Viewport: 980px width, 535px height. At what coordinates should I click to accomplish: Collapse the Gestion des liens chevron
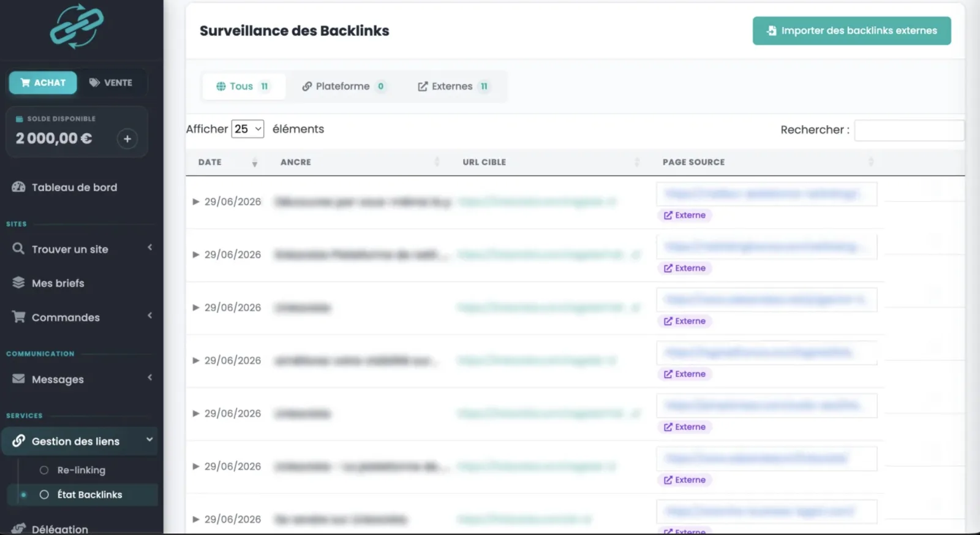click(149, 439)
